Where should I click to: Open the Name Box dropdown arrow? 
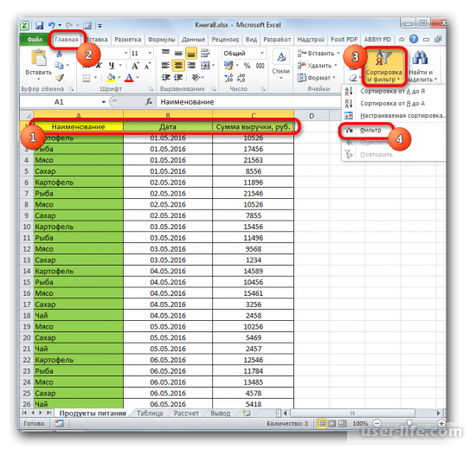(x=104, y=102)
